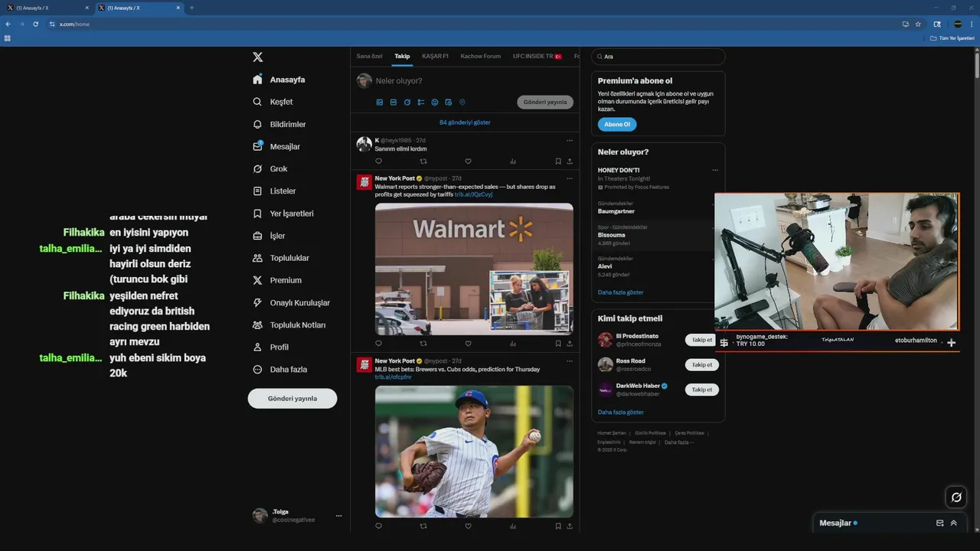Share the Walmart post

tap(570, 344)
